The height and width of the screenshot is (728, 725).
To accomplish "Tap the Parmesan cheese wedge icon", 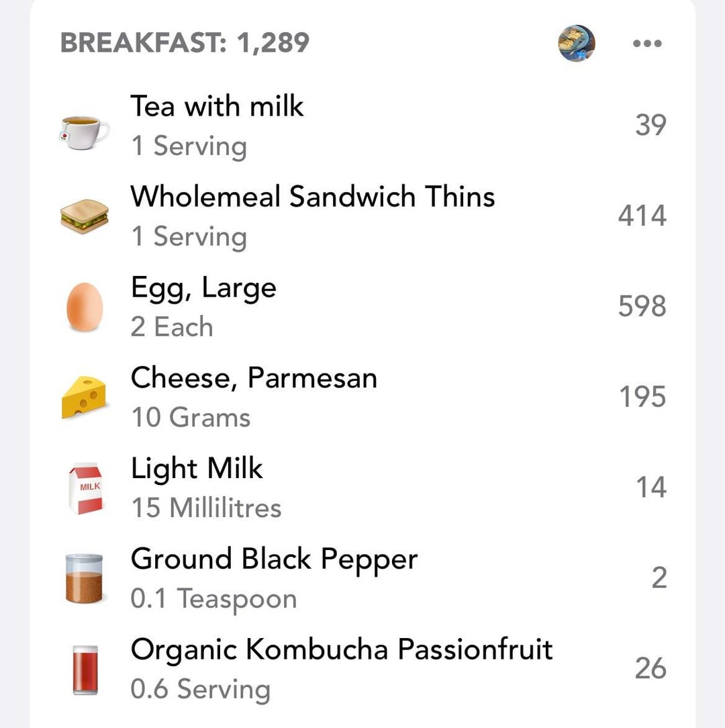I will tap(85, 397).
